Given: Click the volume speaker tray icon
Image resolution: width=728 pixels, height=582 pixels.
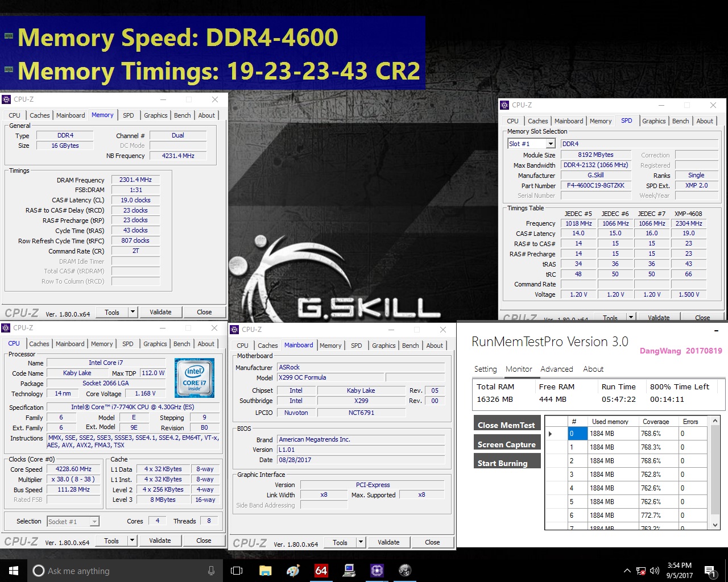Looking at the screenshot, I should click(x=654, y=571).
